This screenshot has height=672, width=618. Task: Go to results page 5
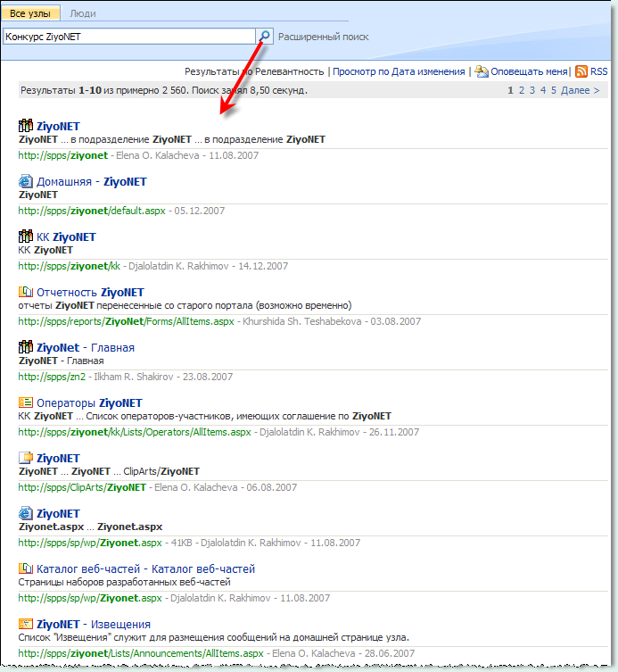(553, 90)
